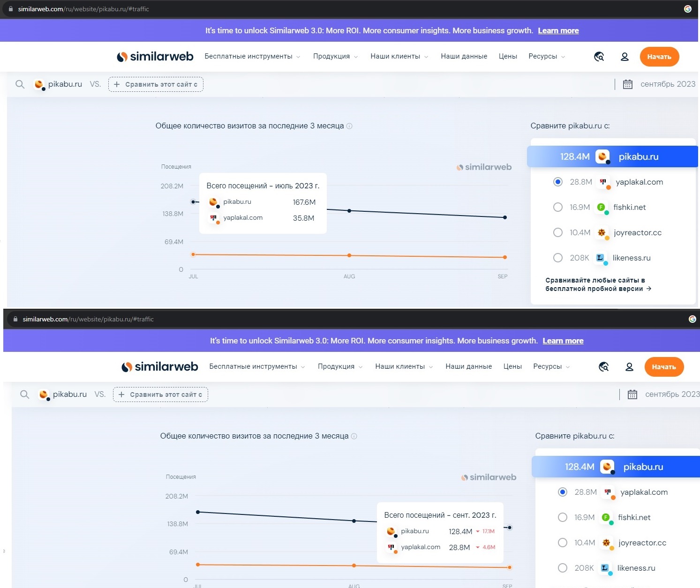This screenshot has height=588, width=700.
Task: Click the Google icon in the upper capture's address bar
Action: point(687,9)
